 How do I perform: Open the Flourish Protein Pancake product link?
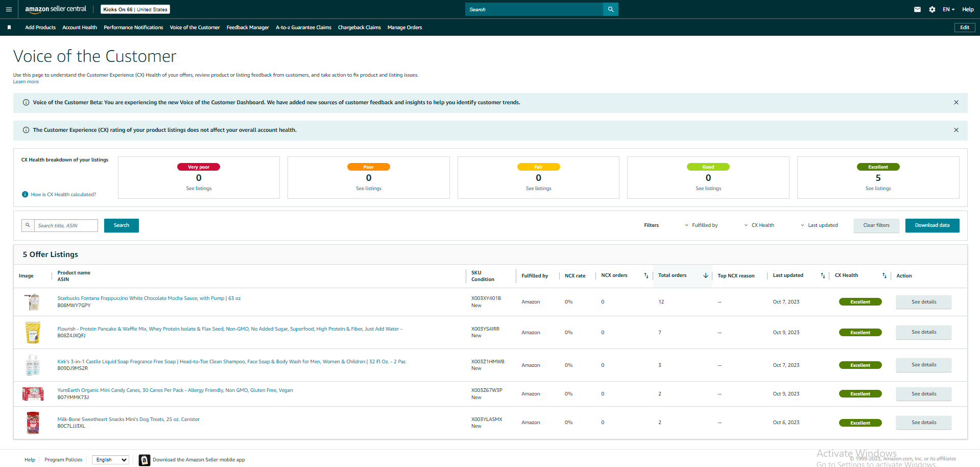pos(230,329)
